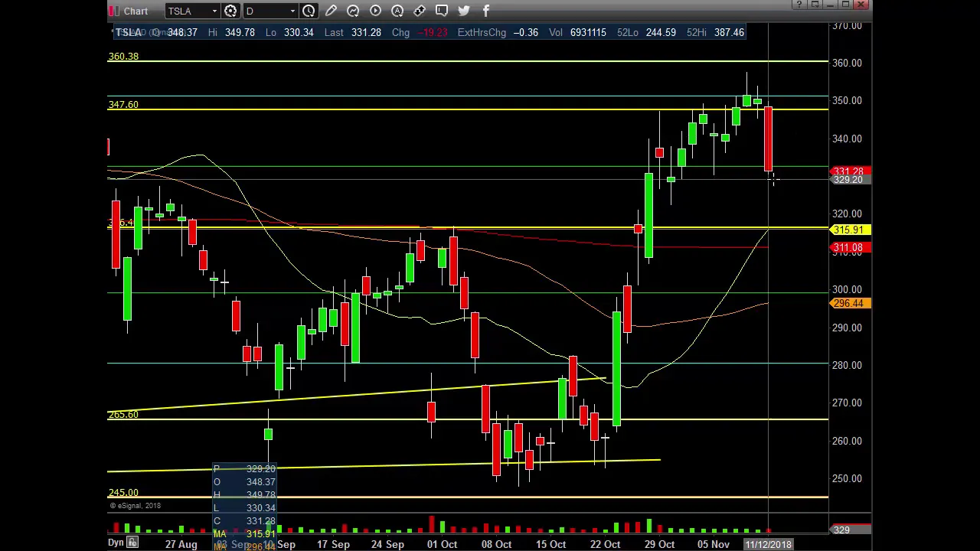This screenshot has height=551, width=980.
Task: Share chart via Facebook icon
Action: click(x=486, y=11)
